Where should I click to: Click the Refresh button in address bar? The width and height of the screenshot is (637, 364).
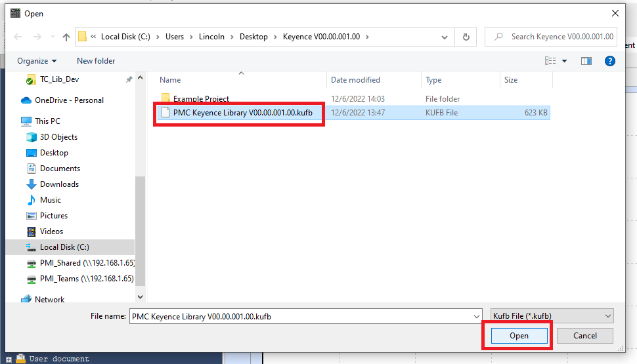coord(466,37)
